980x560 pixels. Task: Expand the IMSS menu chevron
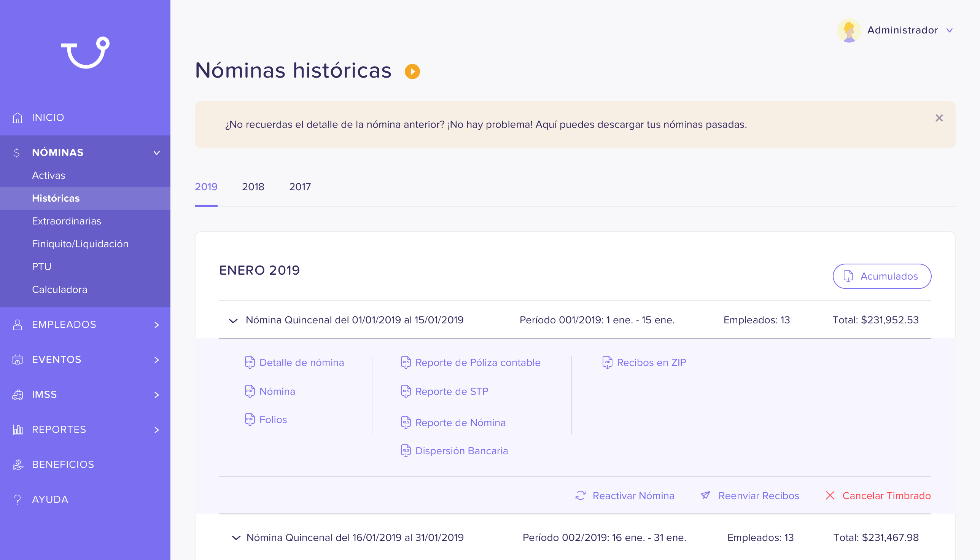[156, 395]
